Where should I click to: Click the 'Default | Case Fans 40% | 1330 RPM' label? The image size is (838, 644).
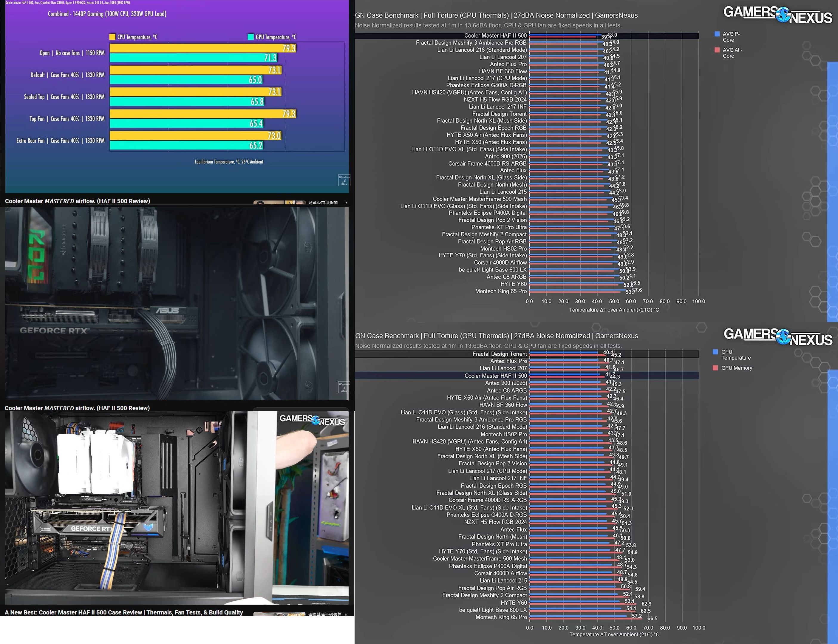(67, 75)
